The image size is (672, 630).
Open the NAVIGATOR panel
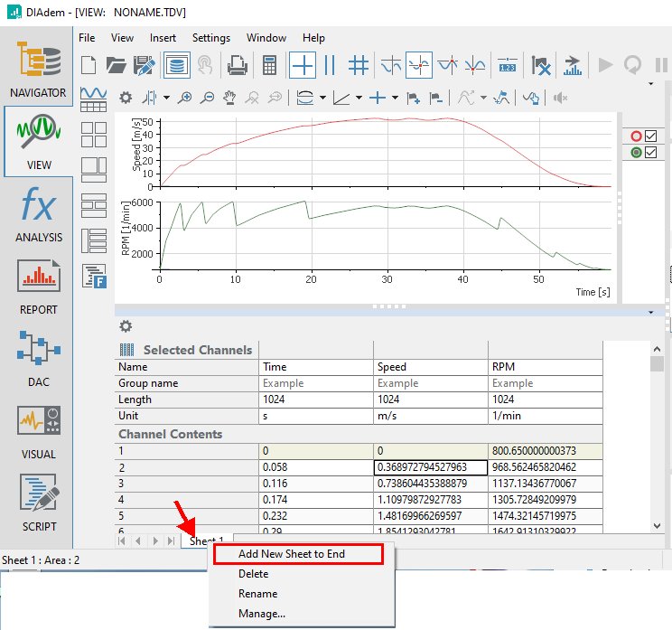pos(37,69)
